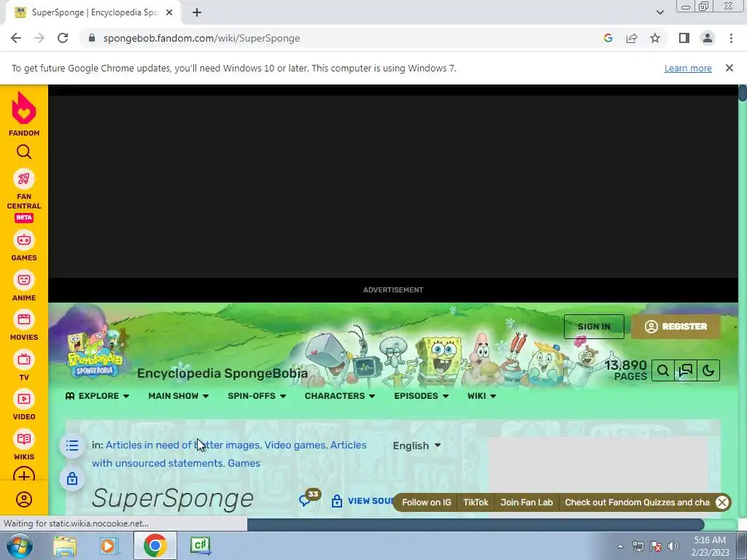
Task: Open media player taskbar icon
Action: pos(109,545)
